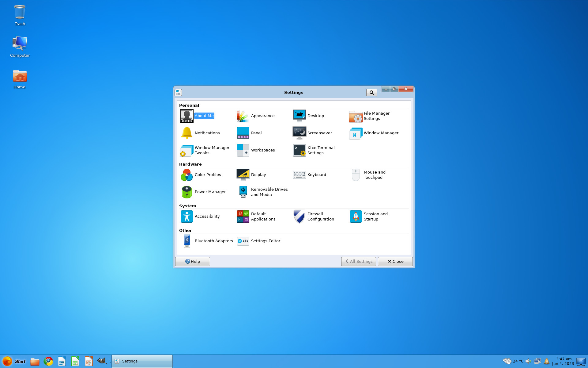Screen dimensions: 588x368
Task: Open the Notifications bell icon
Action: [x=187, y=133]
